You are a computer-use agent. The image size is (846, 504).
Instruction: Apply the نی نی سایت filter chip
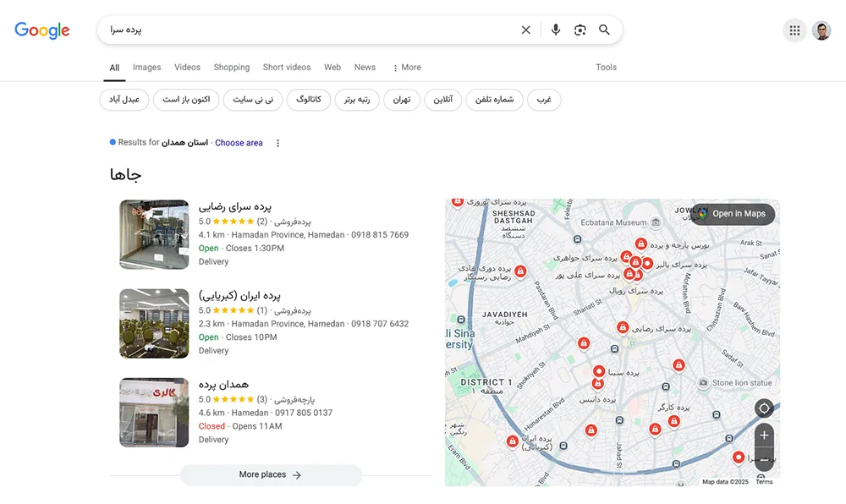coord(253,100)
